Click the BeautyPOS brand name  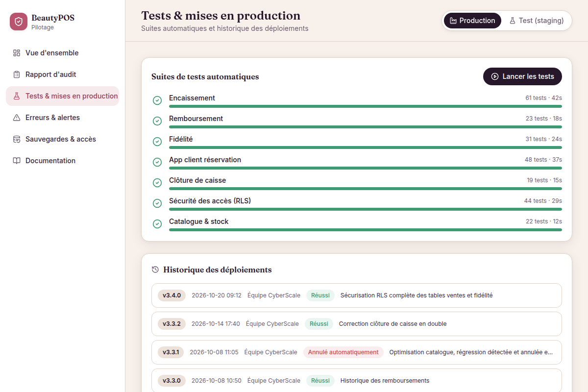pyautogui.click(x=53, y=18)
